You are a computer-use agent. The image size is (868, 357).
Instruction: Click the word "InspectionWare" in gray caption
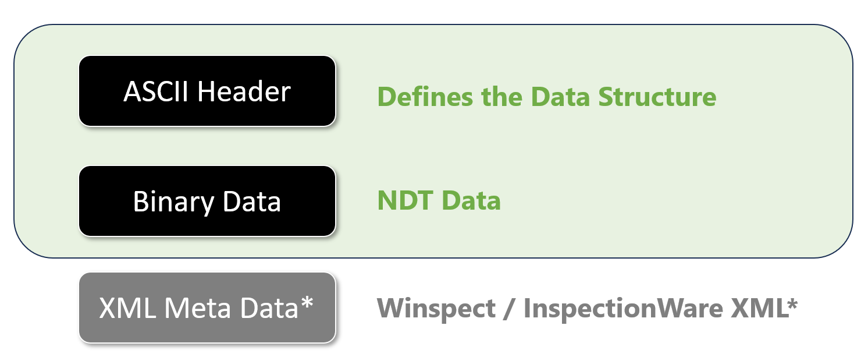tap(619, 309)
